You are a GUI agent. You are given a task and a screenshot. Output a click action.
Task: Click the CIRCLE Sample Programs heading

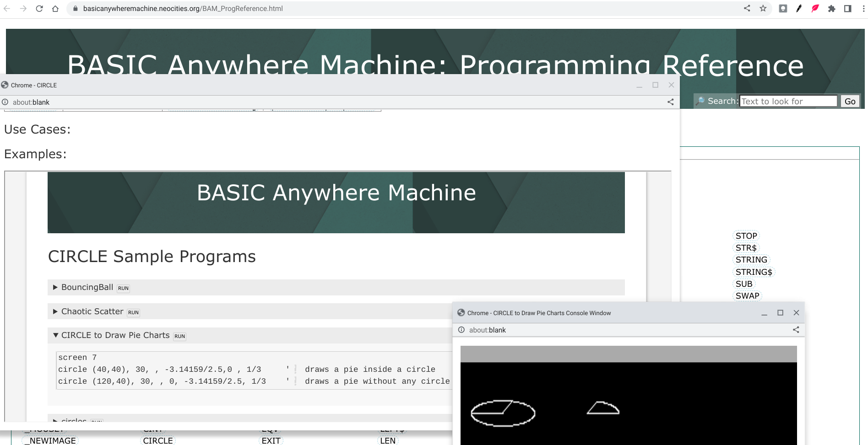pos(152,257)
